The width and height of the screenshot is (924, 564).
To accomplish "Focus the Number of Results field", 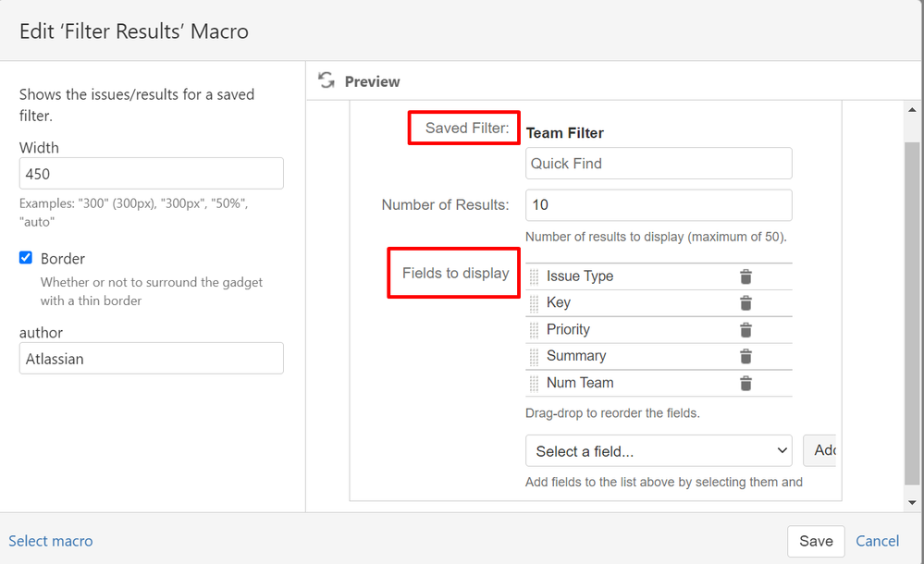I will click(x=658, y=204).
